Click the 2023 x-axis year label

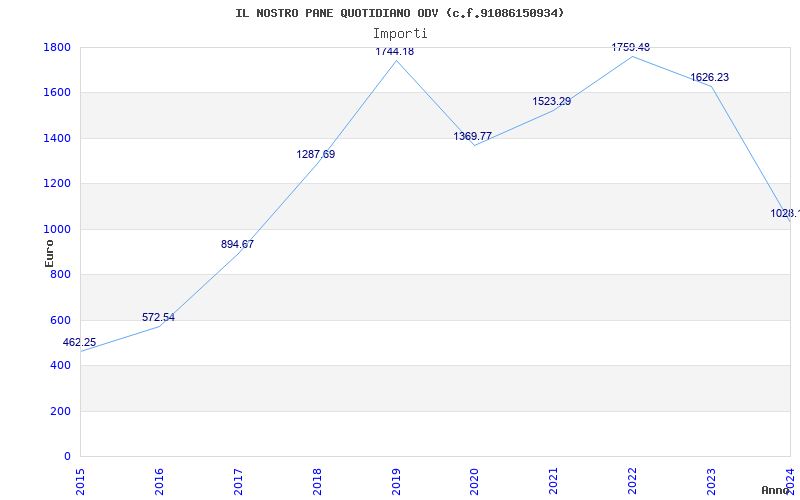711,482
